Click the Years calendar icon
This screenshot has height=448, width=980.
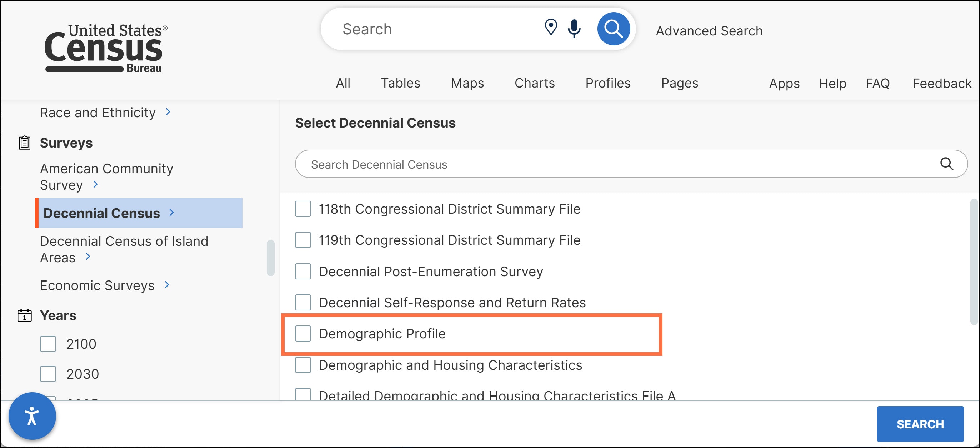click(x=25, y=315)
